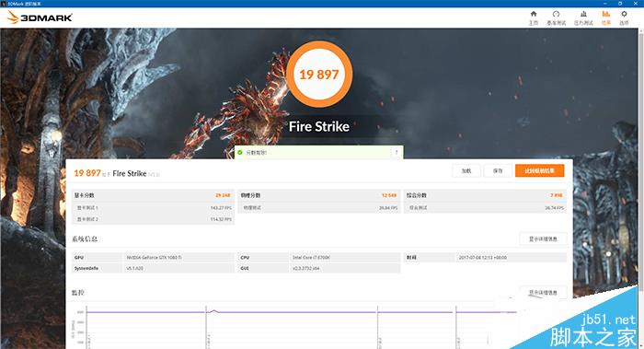The image size is (644, 349).
Task: Click the question mark on the validation banner
Action: pos(397,153)
